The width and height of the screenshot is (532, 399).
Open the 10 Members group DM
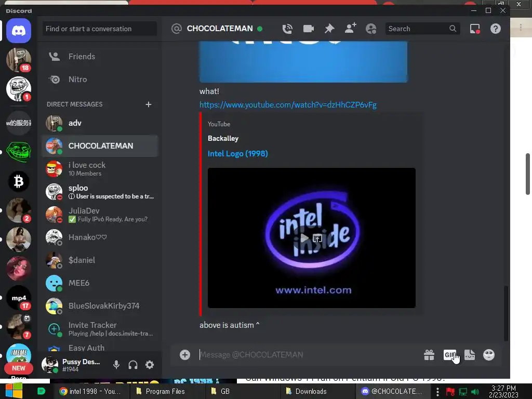coord(100,169)
